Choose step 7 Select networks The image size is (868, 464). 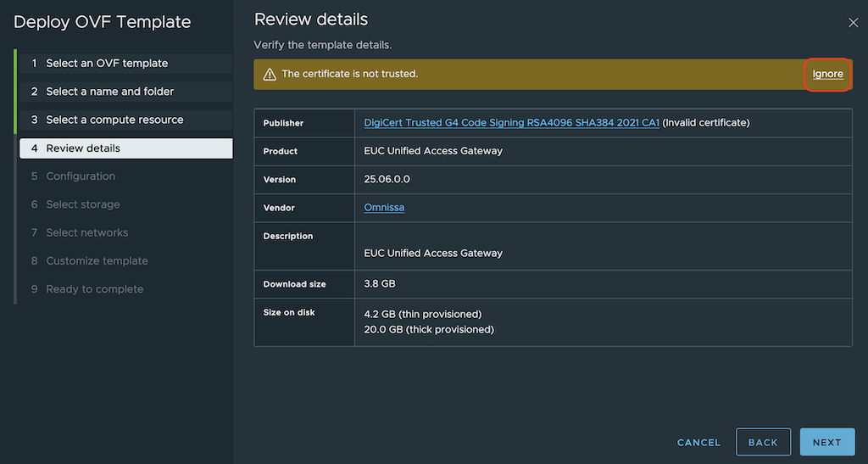pyautogui.click(x=87, y=232)
